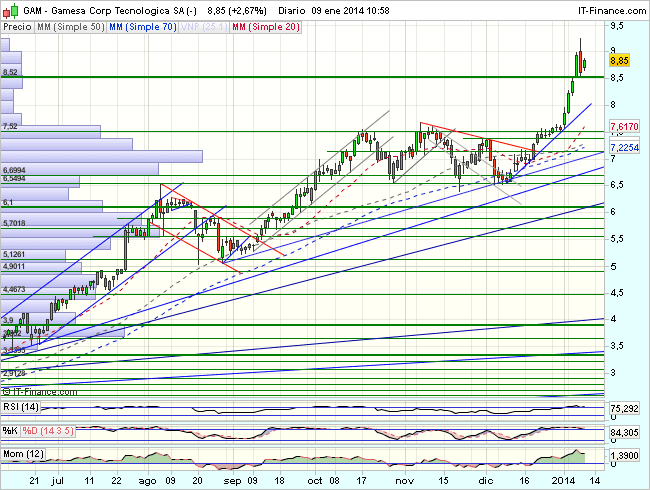Click the dic date label on time axis
Screen dimensions: 650x490
[x=486, y=481]
